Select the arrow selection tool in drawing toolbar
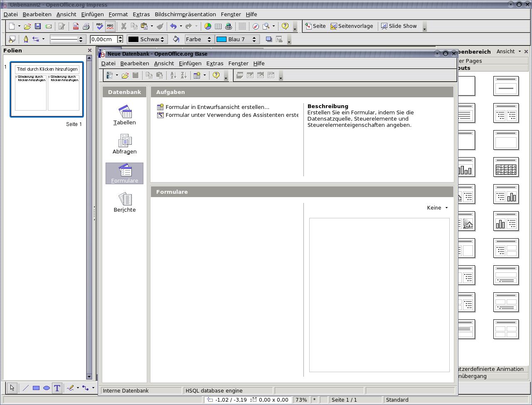The height and width of the screenshot is (405, 532). click(x=12, y=388)
